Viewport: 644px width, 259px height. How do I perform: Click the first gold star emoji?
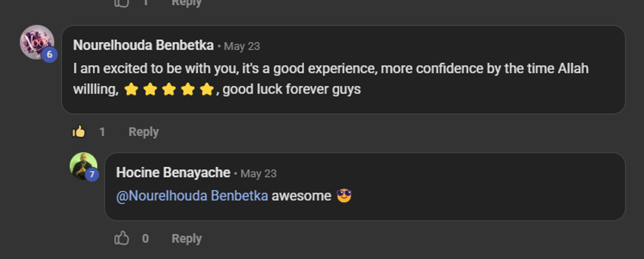pos(131,90)
